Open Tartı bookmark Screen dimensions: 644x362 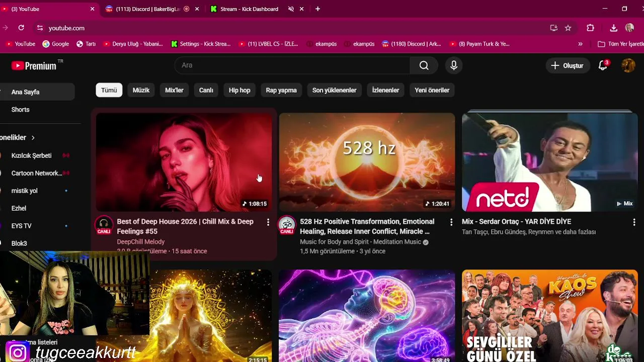(86, 44)
